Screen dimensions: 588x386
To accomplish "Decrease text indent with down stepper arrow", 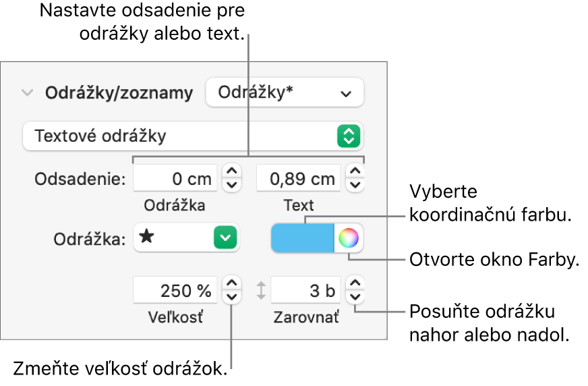I will click(355, 185).
